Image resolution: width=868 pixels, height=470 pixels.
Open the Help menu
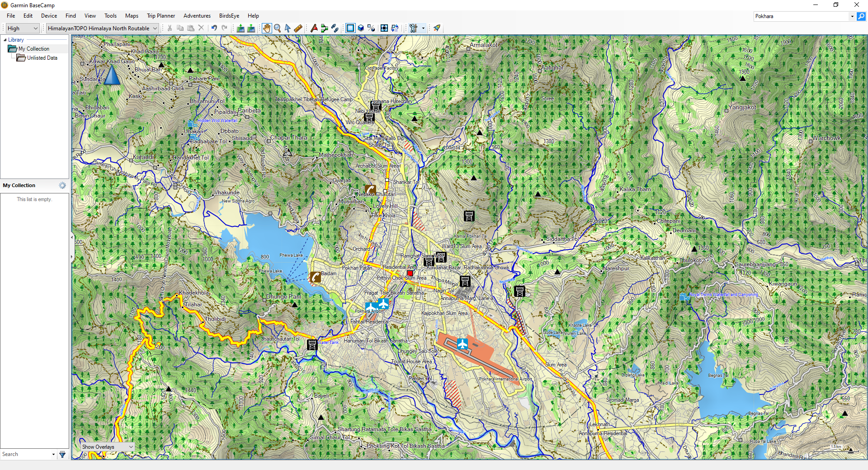coord(253,16)
